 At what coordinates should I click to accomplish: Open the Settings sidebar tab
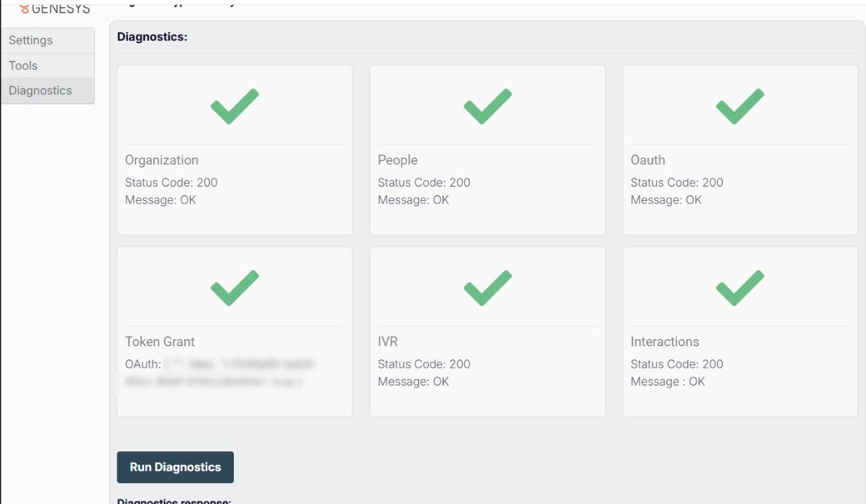point(48,41)
